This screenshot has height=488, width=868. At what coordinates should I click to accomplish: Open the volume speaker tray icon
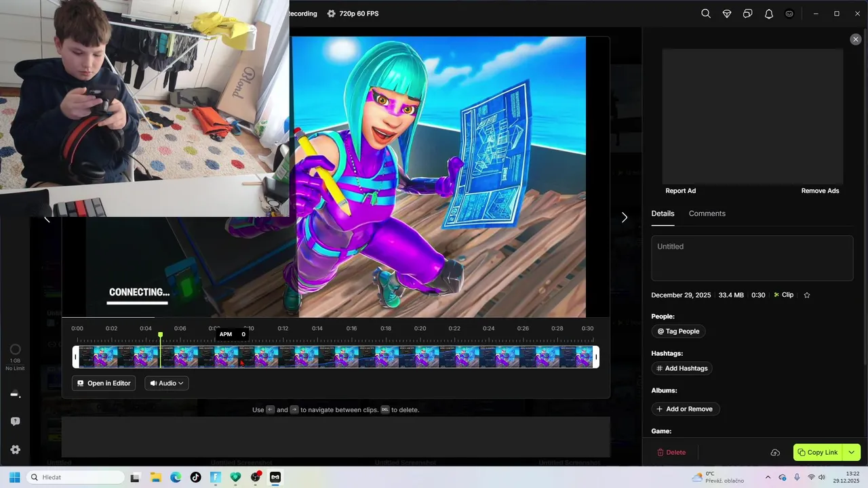822,477
